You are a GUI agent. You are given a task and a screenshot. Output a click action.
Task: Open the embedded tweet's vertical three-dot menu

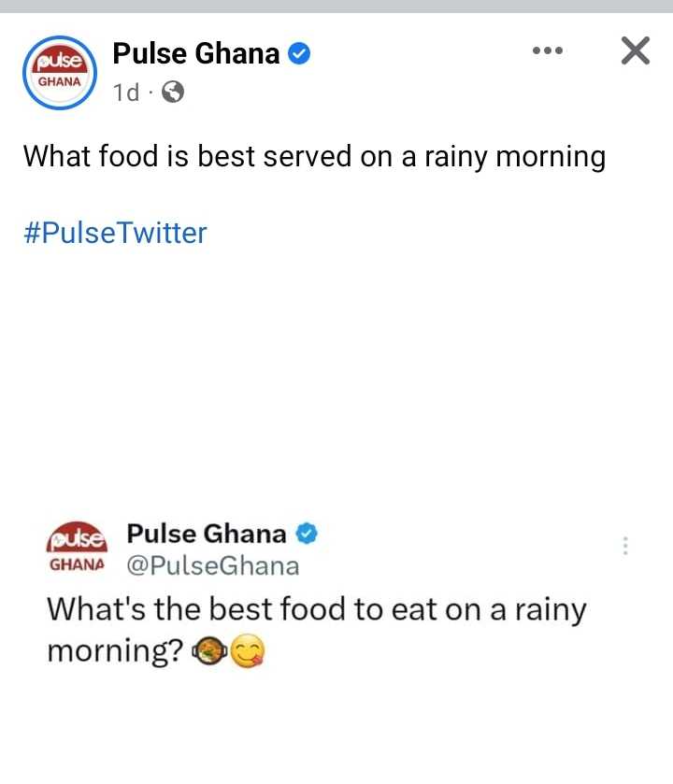tap(625, 547)
